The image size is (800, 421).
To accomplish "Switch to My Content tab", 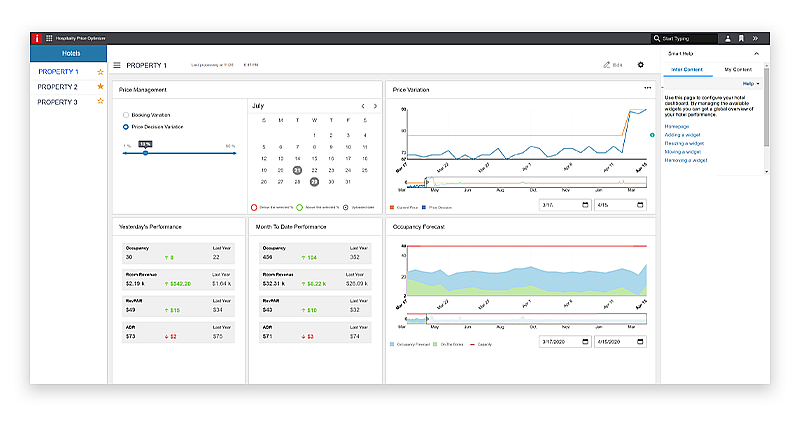I will click(x=738, y=69).
